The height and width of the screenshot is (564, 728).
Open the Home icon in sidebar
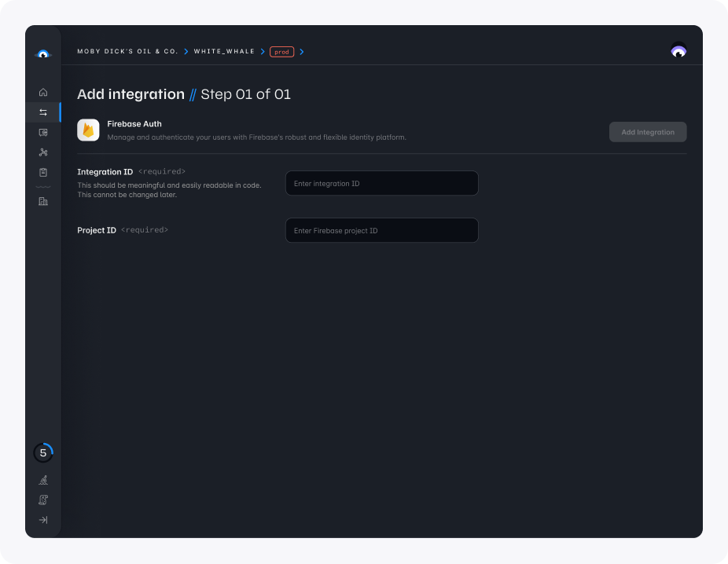pos(43,93)
